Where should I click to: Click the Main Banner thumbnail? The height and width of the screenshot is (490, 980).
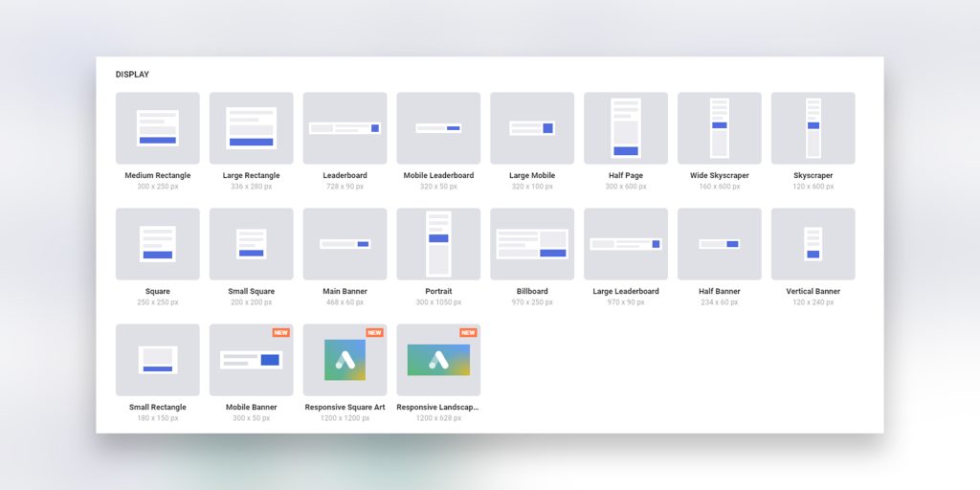click(345, 244)
